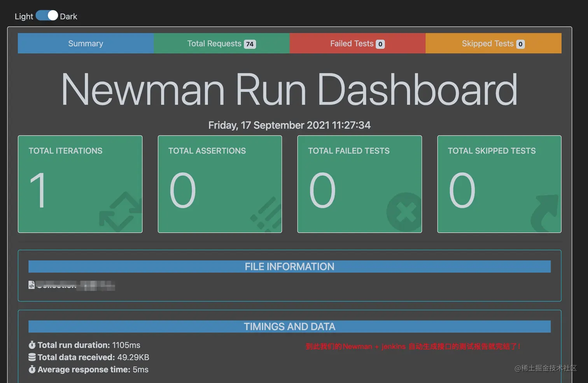Open the Summary tab
The image size is (588, 383).
pos(86,43)
